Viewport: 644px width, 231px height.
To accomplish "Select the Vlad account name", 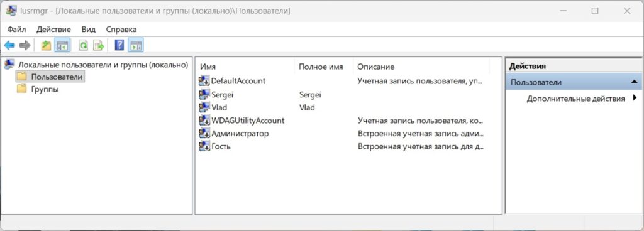I will point(219,108).
